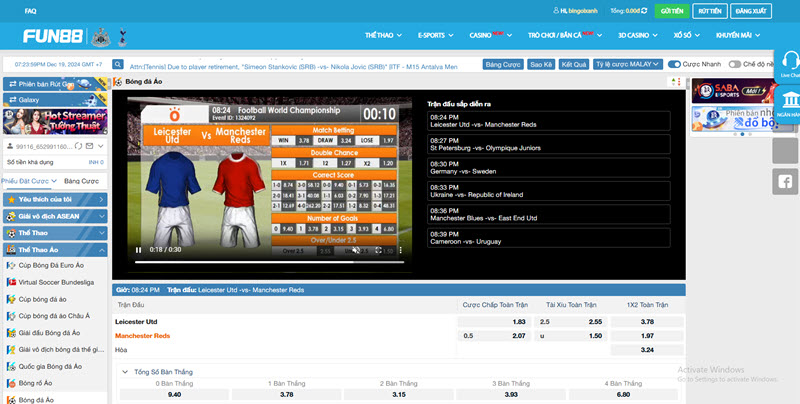
Task: Toggle the Cược Nhanh switch
Action: pos(674,64)
